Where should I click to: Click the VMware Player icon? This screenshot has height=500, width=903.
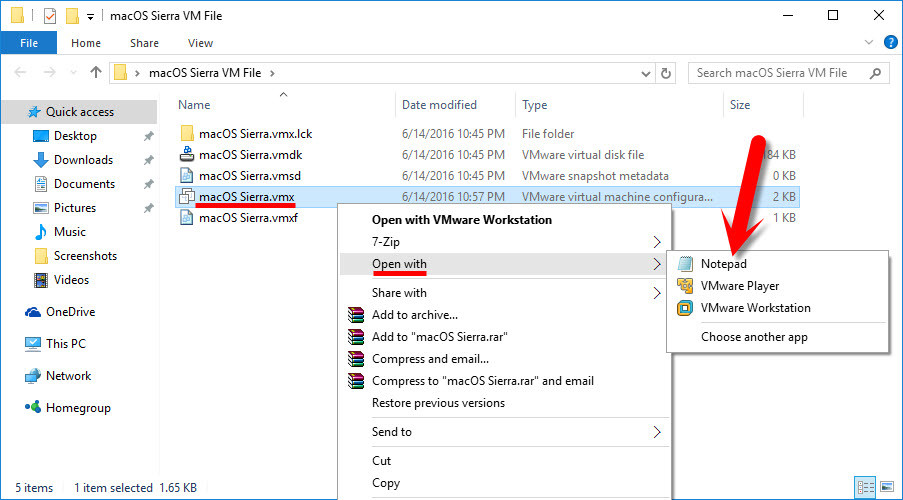coord(685,286)
